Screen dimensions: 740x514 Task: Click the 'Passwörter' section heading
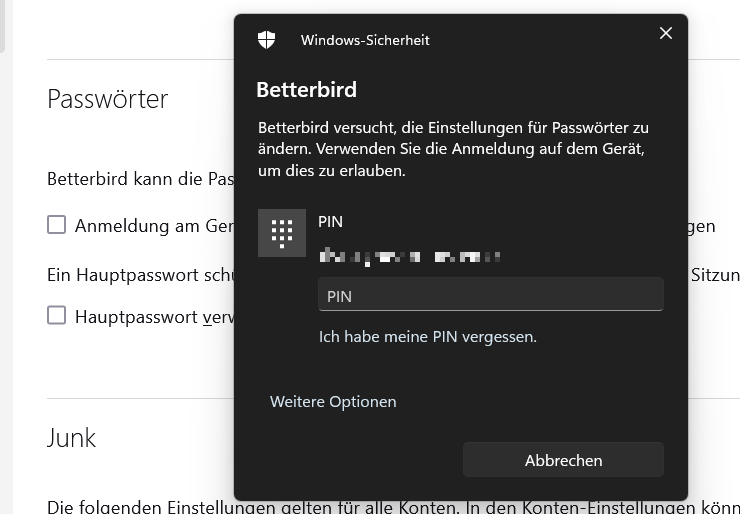click(x=108, y=99)
